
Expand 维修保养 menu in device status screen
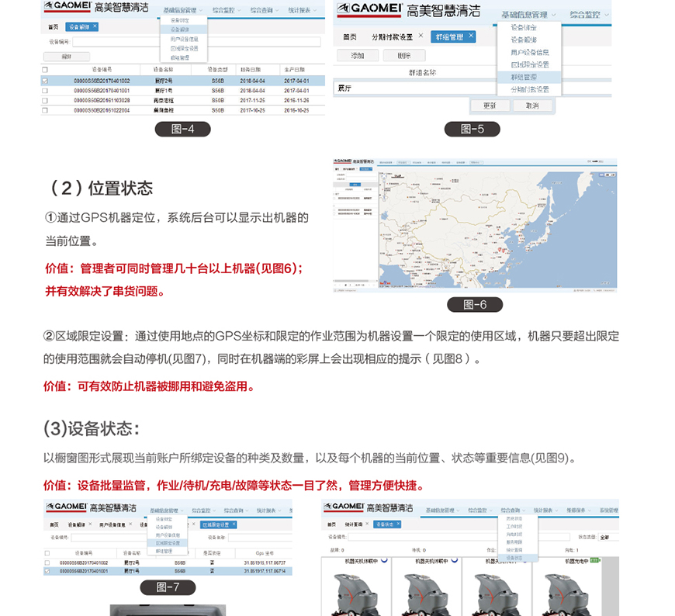579,510
